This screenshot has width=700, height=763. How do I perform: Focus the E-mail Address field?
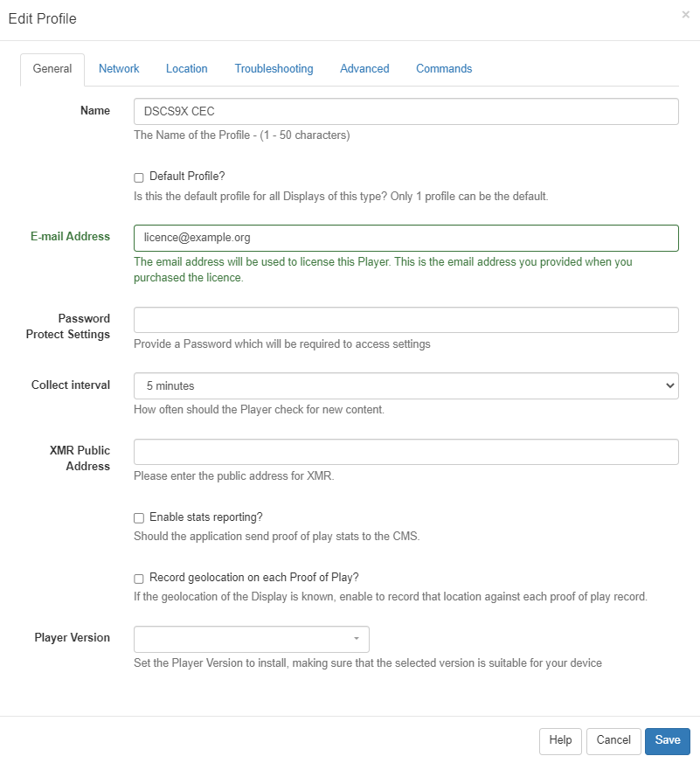coord(406,238)
